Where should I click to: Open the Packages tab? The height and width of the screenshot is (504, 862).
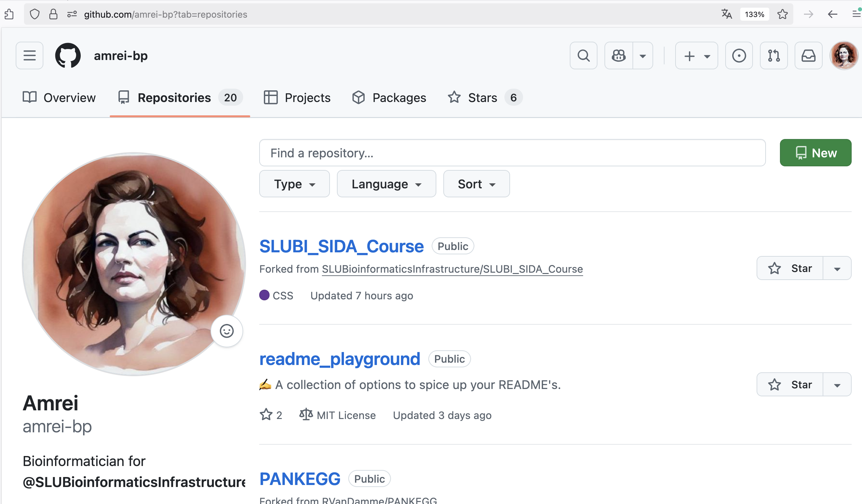[389, 98]
